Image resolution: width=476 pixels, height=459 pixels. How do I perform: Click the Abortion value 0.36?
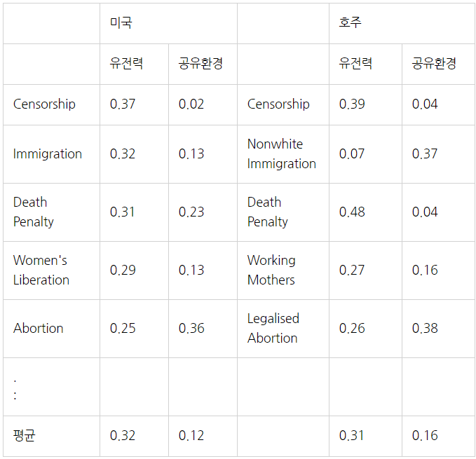(203, 329)
